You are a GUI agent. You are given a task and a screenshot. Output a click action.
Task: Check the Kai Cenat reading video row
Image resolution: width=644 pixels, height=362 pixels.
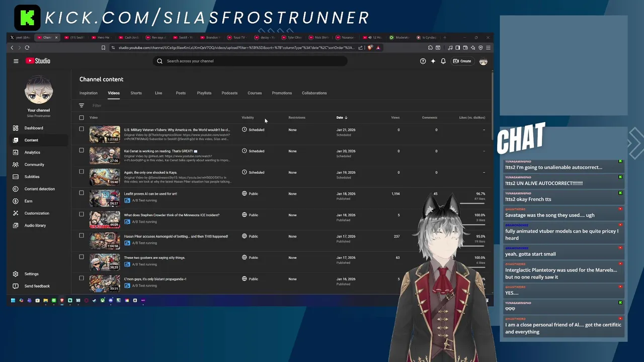click(x=82, y=150)
